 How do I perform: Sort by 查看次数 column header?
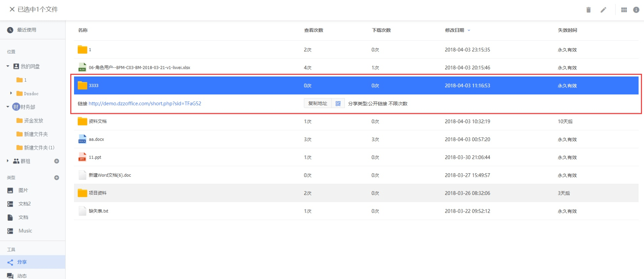coord(314,30)
